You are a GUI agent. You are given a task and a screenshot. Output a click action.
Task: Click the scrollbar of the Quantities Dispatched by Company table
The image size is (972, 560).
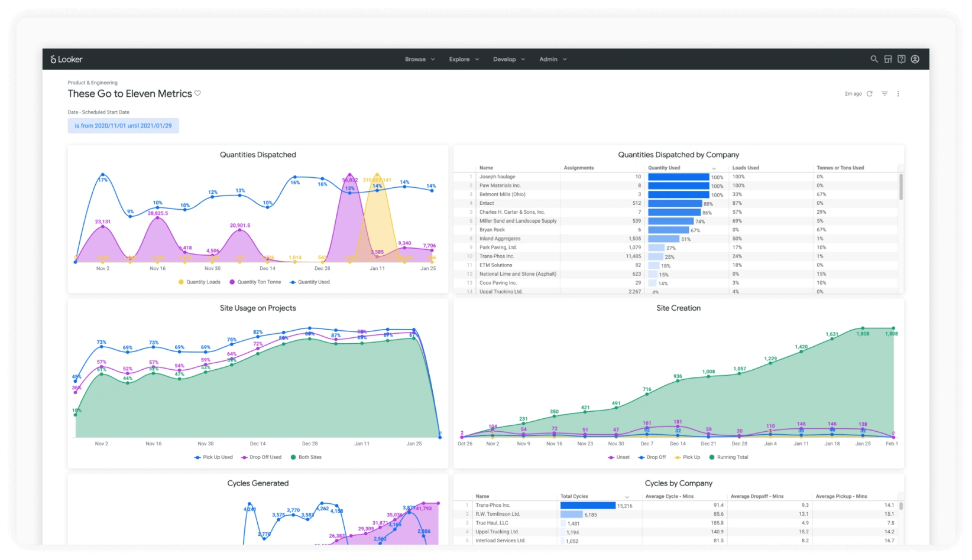[901, 187]
